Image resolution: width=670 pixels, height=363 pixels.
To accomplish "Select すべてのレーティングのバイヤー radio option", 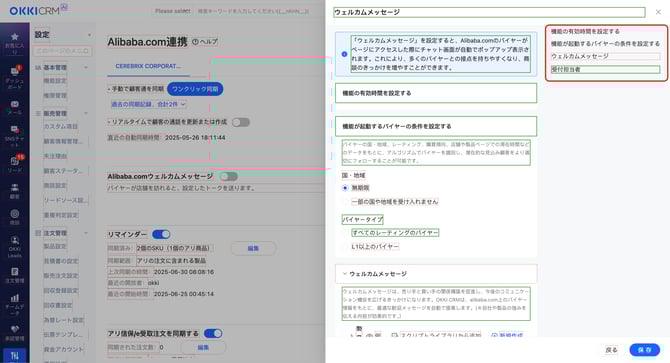I will pyautogui.click(x=345, y=233).
